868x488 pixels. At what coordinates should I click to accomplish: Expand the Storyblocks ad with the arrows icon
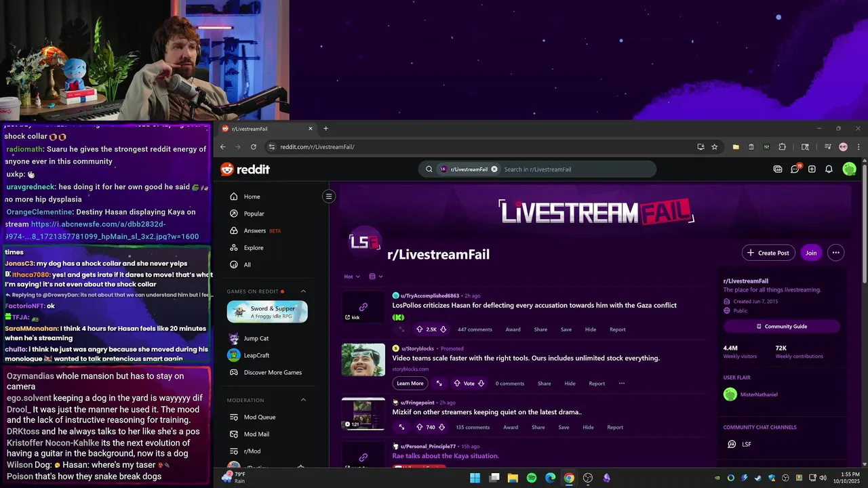(x=439, y=384)
